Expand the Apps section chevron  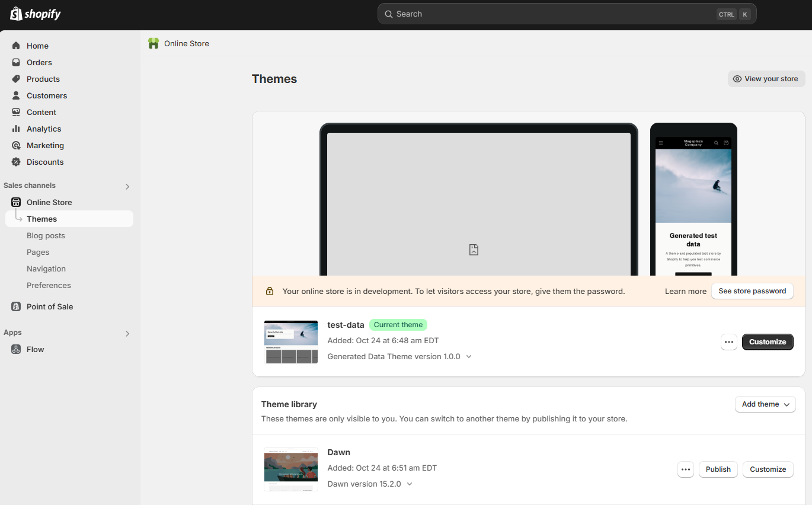(127, 334)
